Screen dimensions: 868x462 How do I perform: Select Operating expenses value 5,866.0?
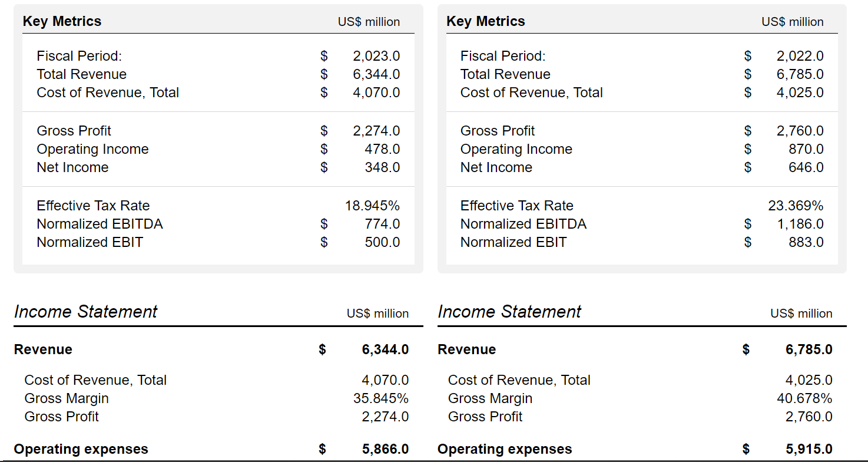(385, 449)
